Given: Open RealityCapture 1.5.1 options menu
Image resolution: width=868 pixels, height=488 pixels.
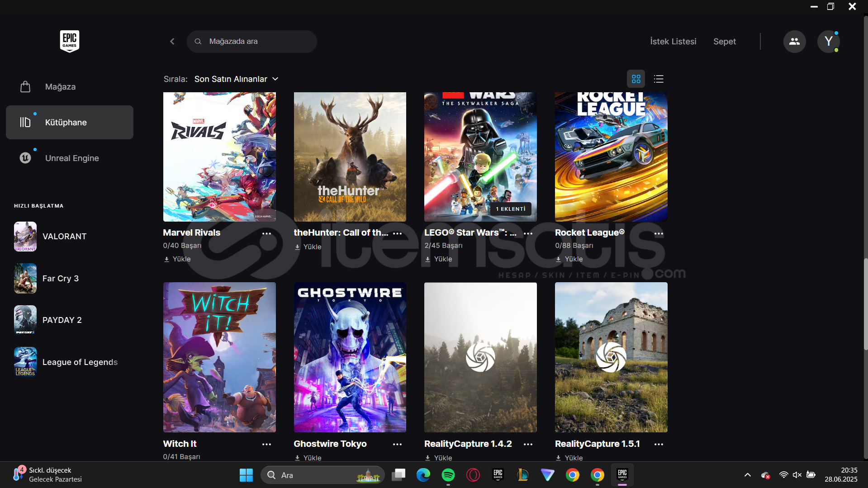Looking at the screenshot, I should tap(659, 445).
